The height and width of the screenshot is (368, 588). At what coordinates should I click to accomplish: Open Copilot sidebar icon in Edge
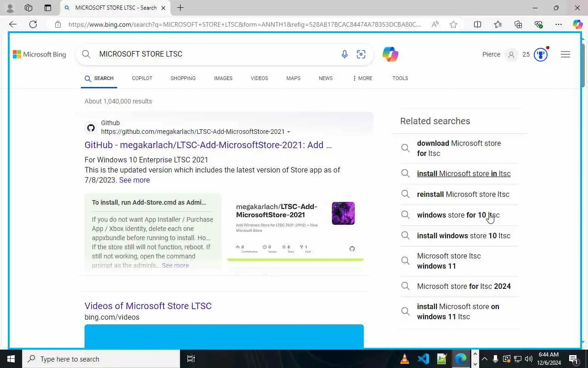[x=577, y=24]
